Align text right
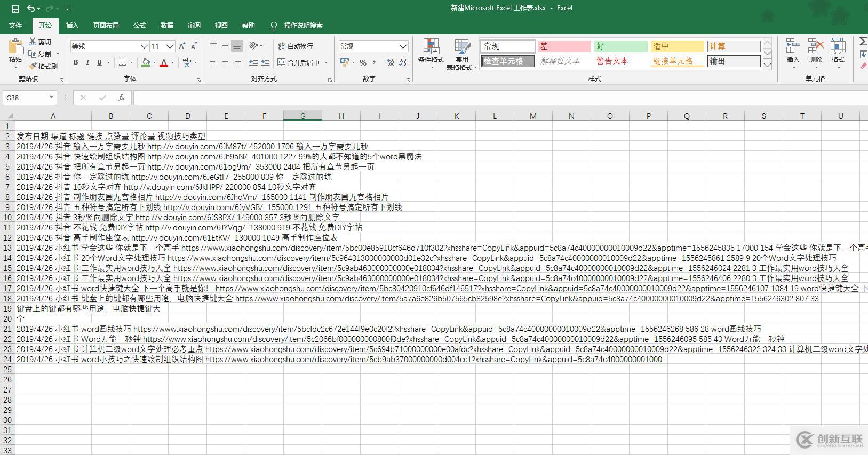The height and width of the screenshot is (455, 868). coord(237,62)
